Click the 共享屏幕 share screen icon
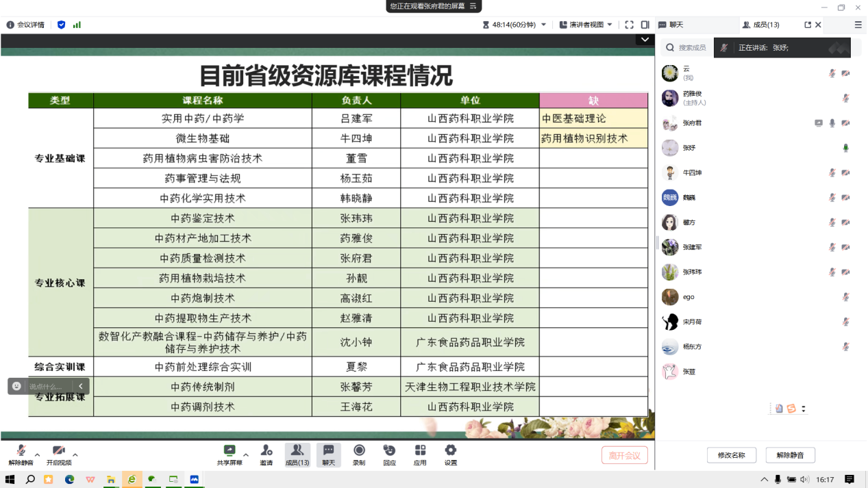868x488 pixels. pos(230,454)
